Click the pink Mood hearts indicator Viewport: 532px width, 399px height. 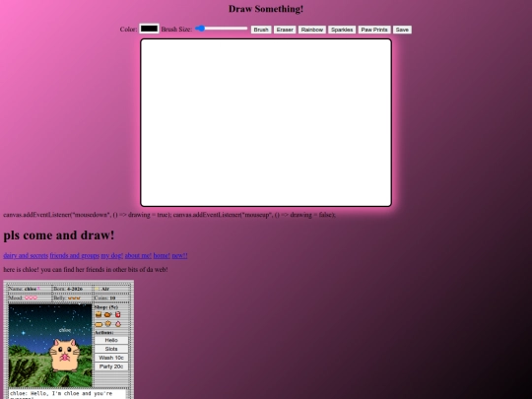(31, 298)
